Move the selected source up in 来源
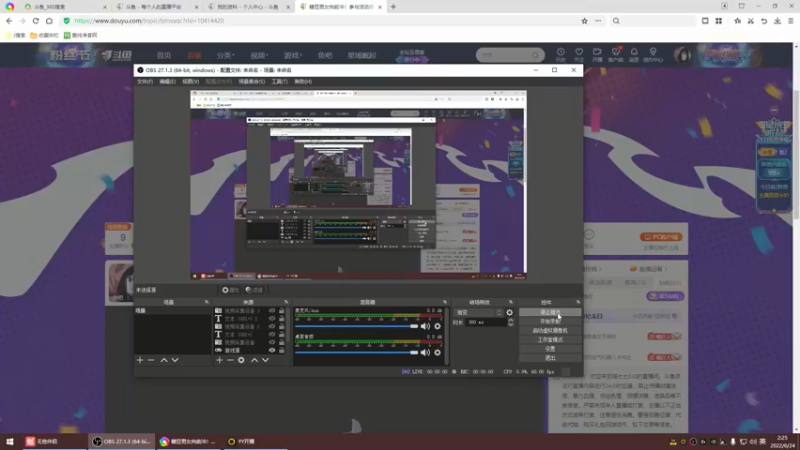800x450 pixels. click(255, 360)
